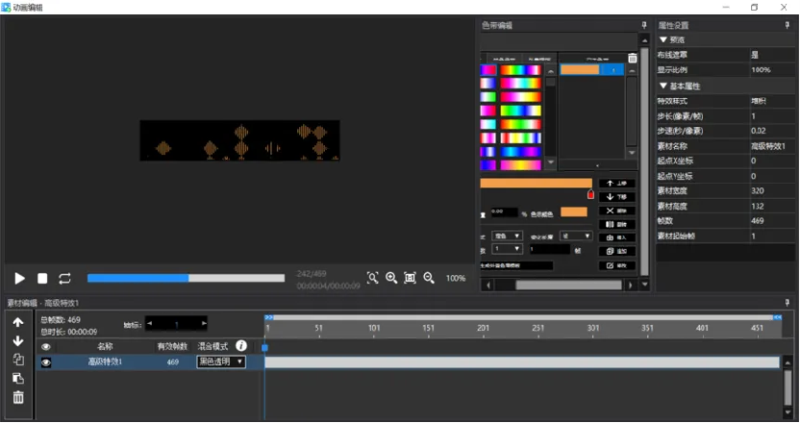Toggle visibility of all layers in header
This screenshot has width=800, height=423.
click(46, 346)
